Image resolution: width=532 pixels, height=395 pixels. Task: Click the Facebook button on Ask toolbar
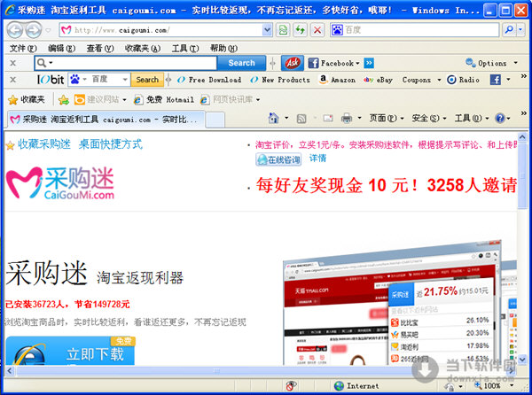tap(333, 63)
